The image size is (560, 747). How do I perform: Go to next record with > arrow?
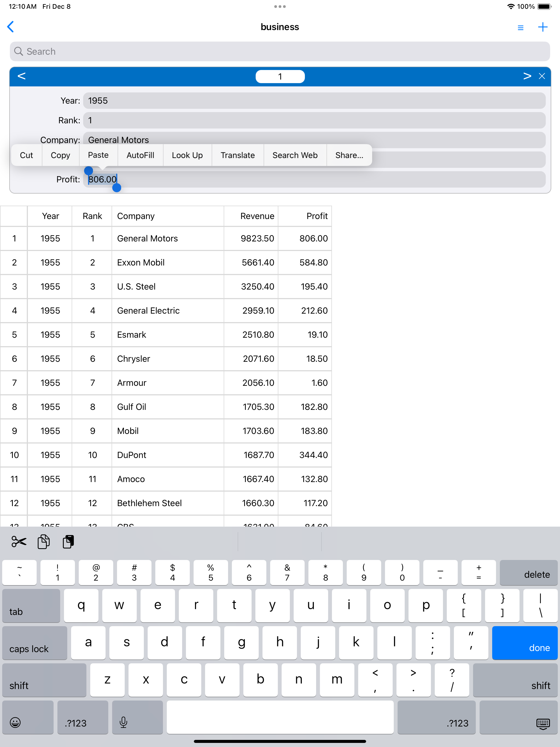527,76
